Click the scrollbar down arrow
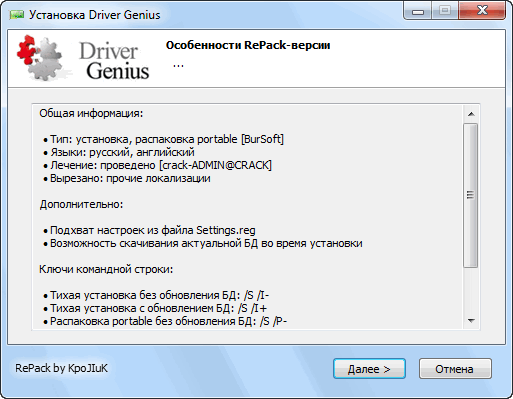513x399 pixels. (471, 321)
